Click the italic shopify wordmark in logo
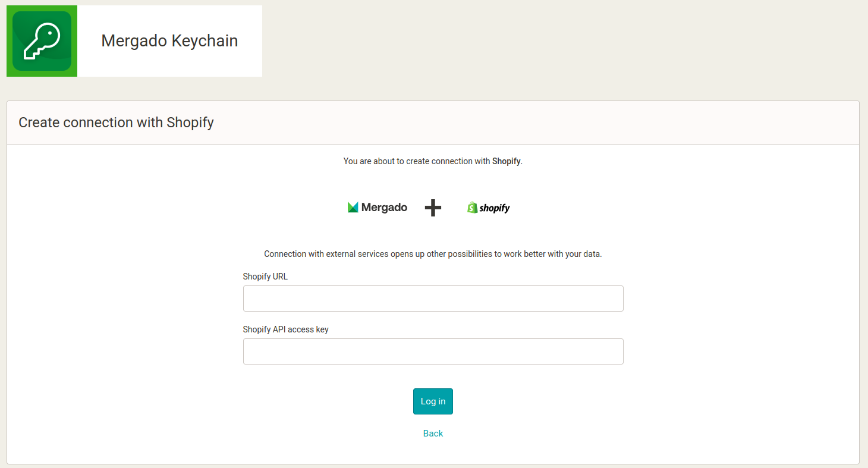 click(495, 208)
